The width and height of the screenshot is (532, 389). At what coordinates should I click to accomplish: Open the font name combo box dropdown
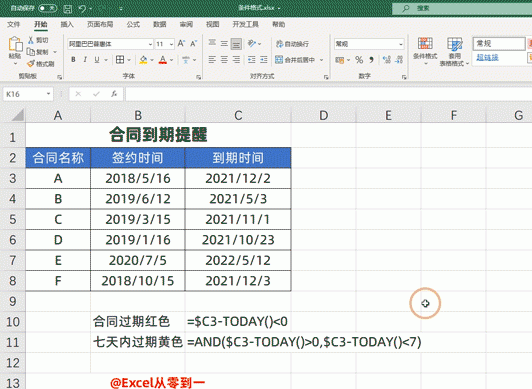[x=150, y=44]
